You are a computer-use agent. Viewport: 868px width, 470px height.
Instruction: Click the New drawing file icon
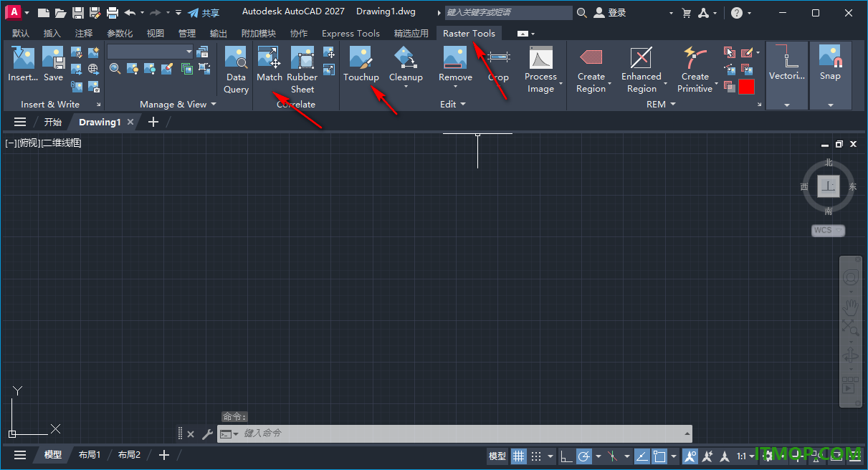(x=44, y=12)
